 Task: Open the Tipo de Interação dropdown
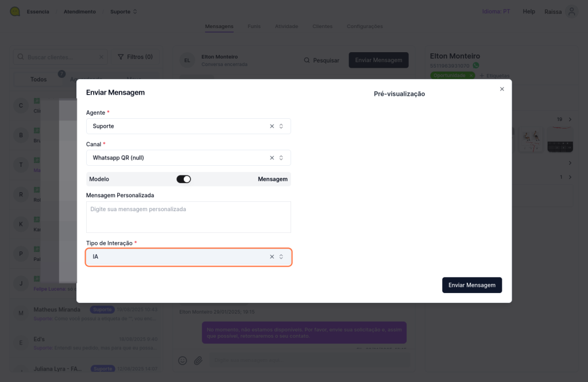click(281, 257)
